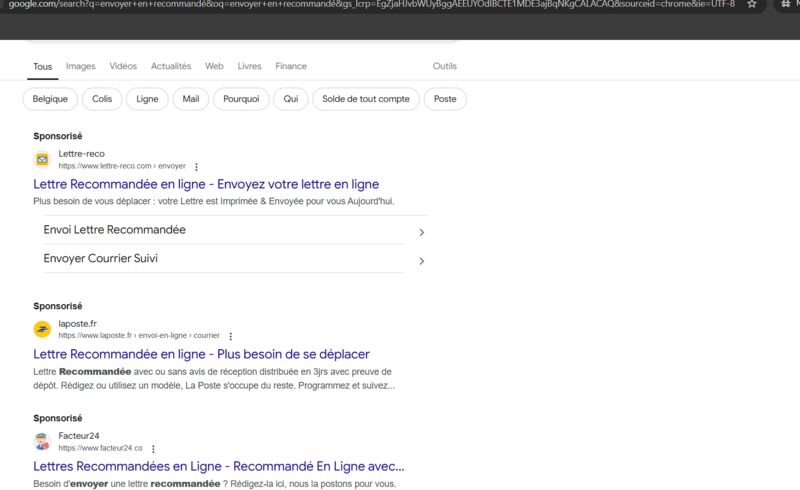This screenshot has height=490, width=800.
Task: Switch to the Actualités tab
Action: tap(171, 66)
